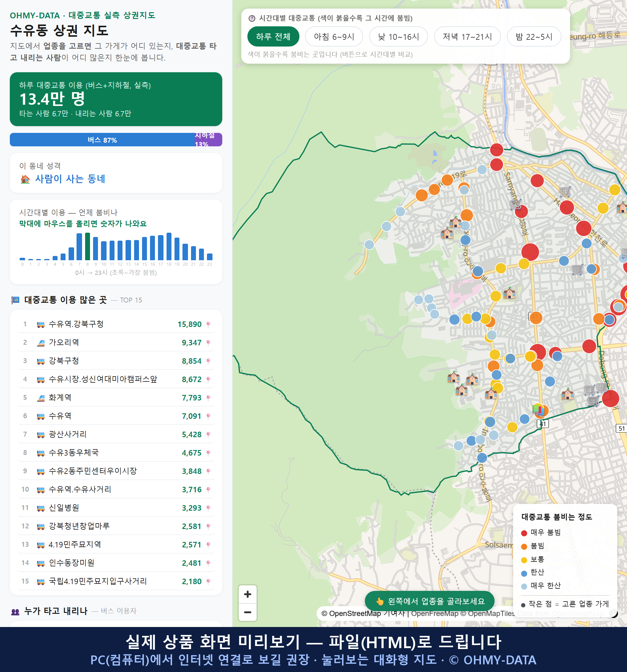
Task: Click the yellow 보통 legend swatch
Action: point(524,560)
